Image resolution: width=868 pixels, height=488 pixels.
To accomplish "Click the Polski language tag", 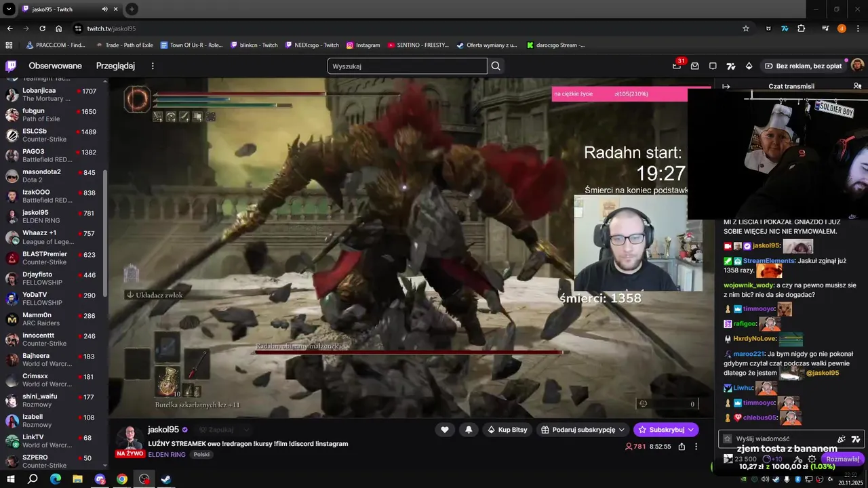I will pyautogui.click(x=201, y=455).
